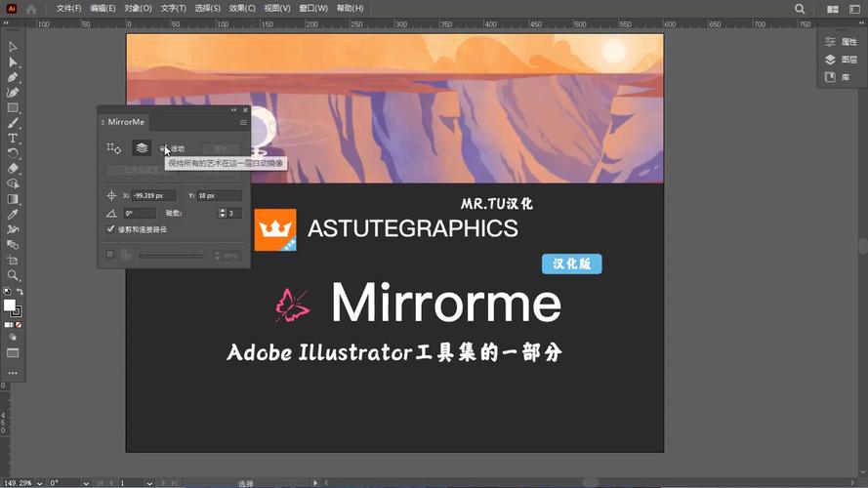
Task: Open search magnifier in the top bar
Action: (800, 9)
